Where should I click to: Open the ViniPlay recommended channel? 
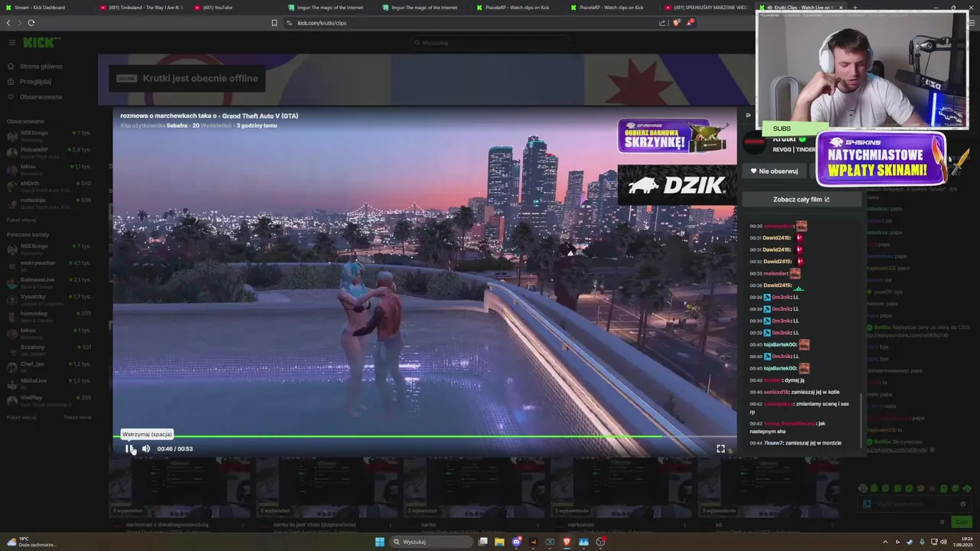tap(48, 399)
